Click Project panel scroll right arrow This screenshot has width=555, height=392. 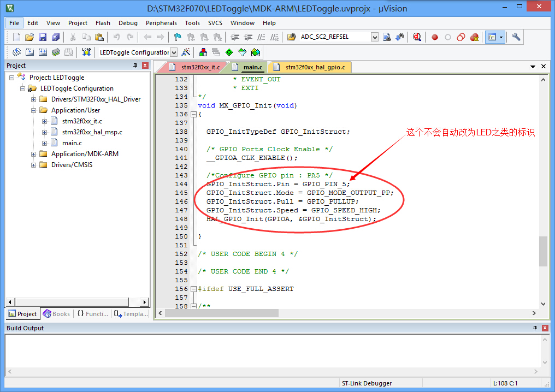pyautogui.click(x=144, y=302)
